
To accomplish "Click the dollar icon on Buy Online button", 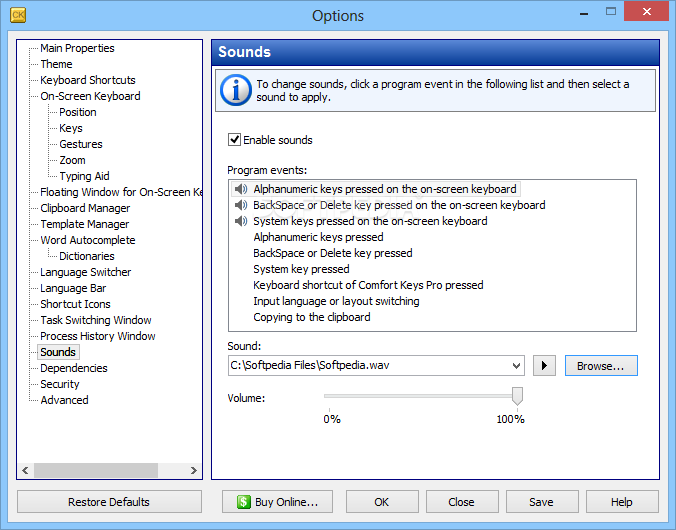I will pos(243,502).
